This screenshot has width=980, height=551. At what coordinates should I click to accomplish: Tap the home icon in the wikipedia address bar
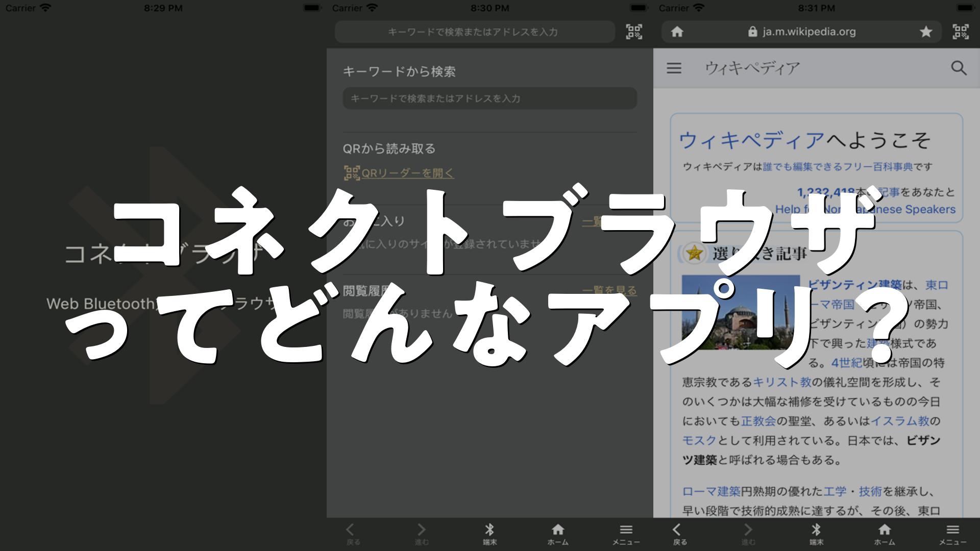click(x=677, y=32)
